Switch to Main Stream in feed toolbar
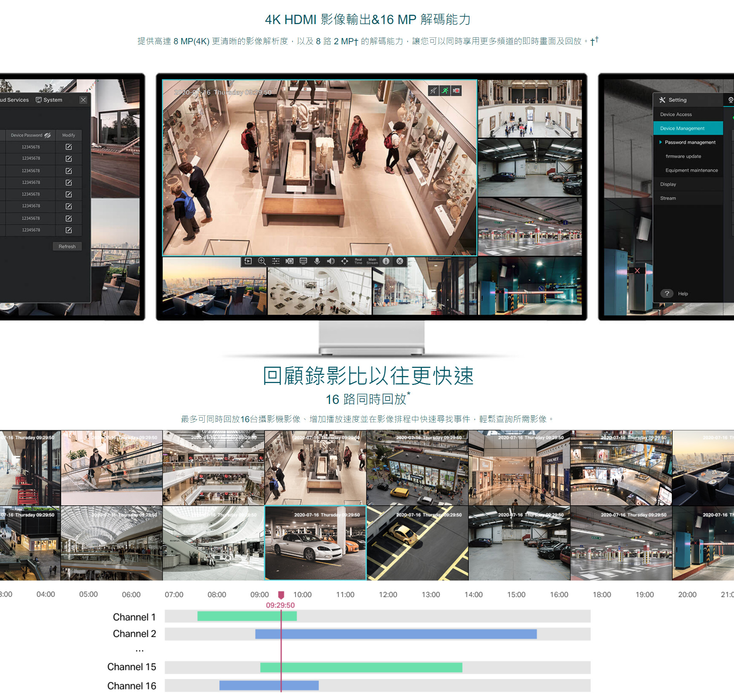734x700 pixels. (372, 261)
